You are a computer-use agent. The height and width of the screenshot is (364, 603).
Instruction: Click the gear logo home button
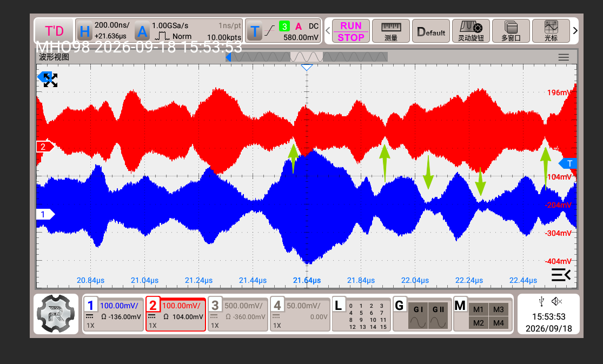point(56,314)
